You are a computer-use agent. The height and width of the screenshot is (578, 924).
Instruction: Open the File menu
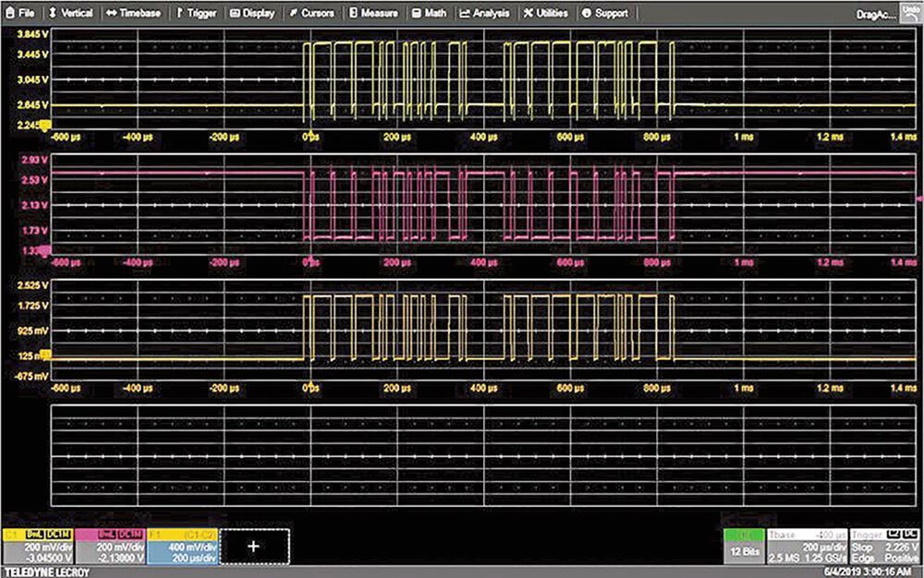point(20,13)
